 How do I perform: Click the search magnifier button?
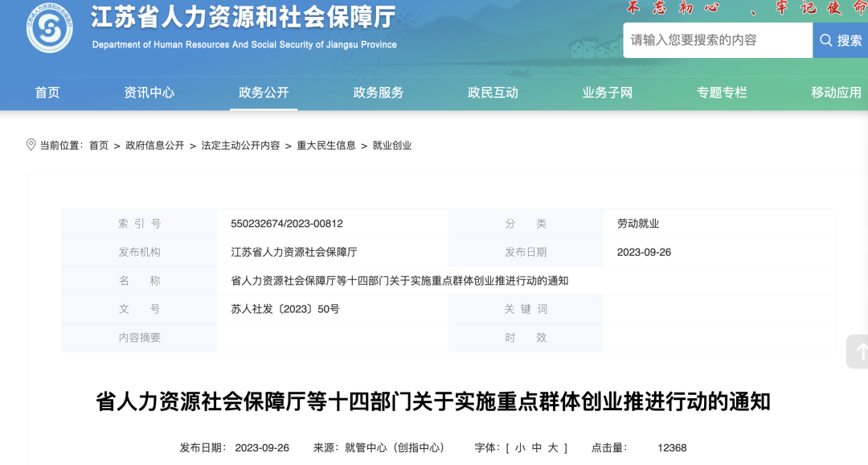coord(841,40)
